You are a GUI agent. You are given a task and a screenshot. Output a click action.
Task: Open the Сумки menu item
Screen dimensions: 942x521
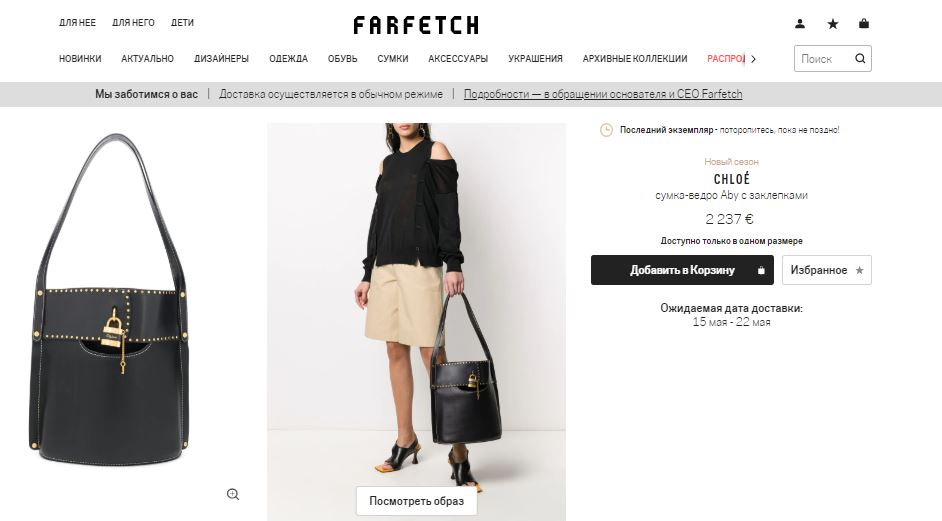click(x=392, y=58)
